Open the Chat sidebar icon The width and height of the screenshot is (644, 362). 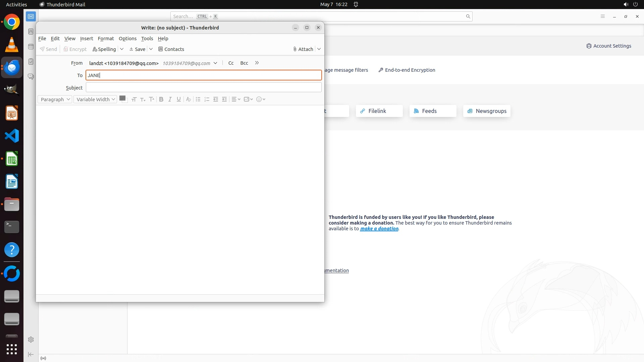tap(31, 77)
